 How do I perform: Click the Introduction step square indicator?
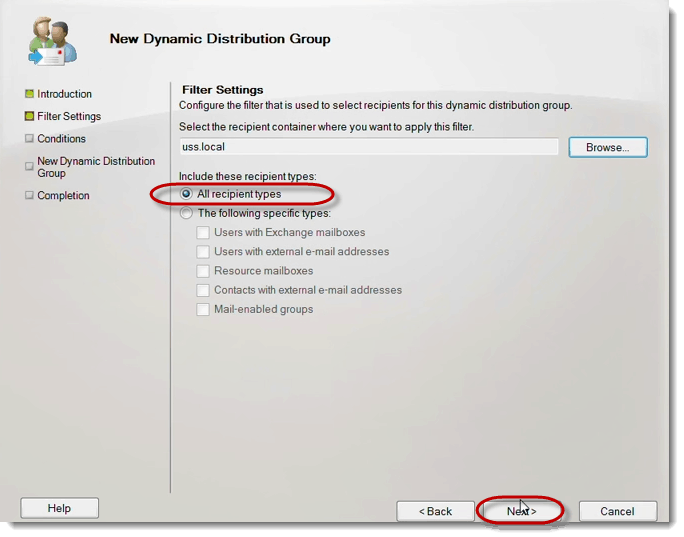(29, 94)
